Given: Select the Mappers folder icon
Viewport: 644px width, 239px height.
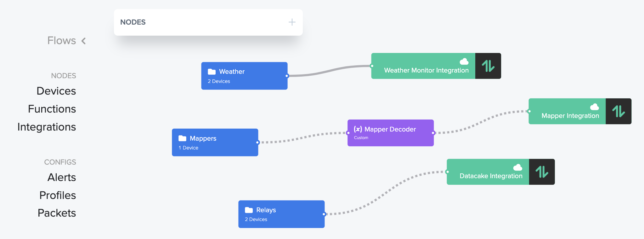Looking at the screenshot, I should click(183, 138).
